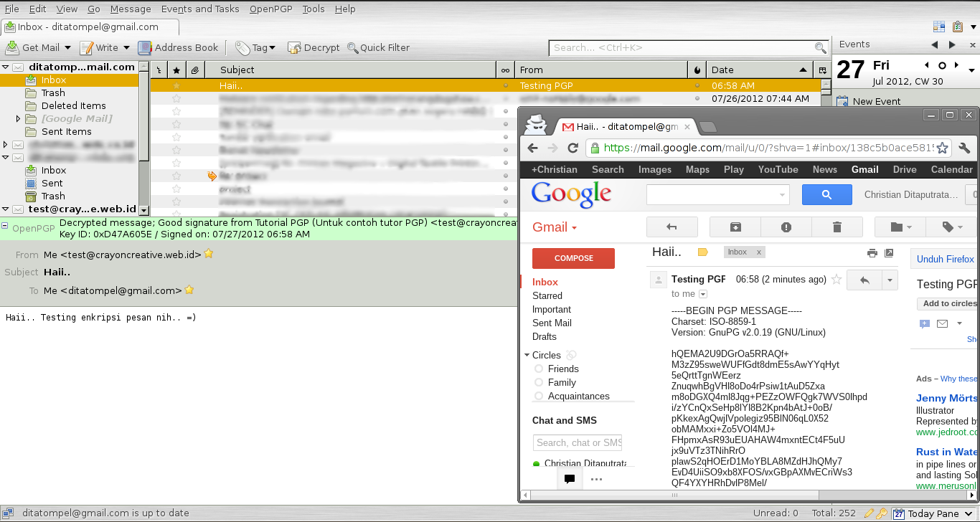Reply to the Testing PGP email
Screen dimensions: 980x522
tap(864, 280)
